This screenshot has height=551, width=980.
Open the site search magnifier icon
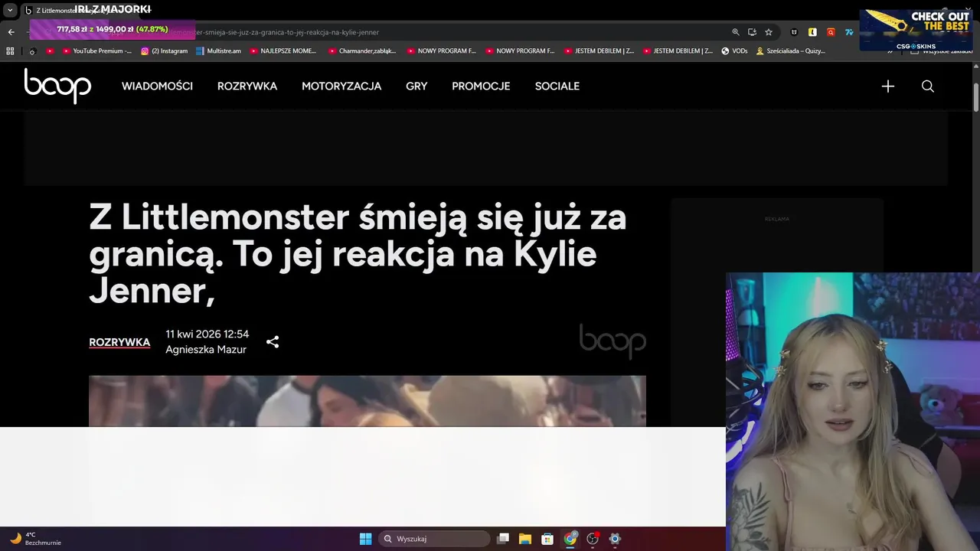point(928,86)
